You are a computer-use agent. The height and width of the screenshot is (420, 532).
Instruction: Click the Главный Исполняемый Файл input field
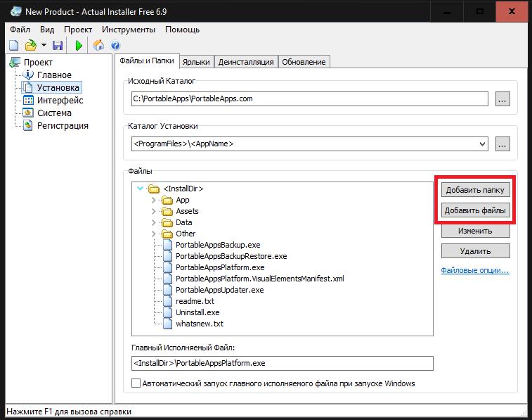[283, 363]
